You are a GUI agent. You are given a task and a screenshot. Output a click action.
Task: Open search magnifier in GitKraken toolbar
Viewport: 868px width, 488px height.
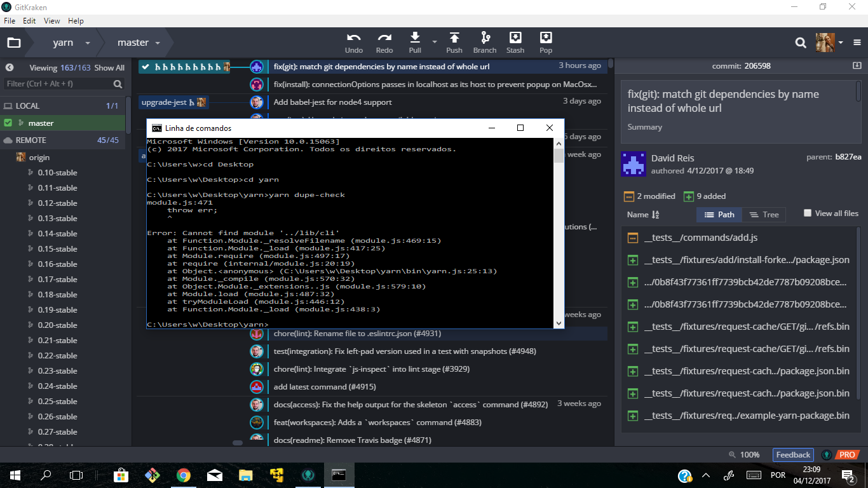pos(801,43)
